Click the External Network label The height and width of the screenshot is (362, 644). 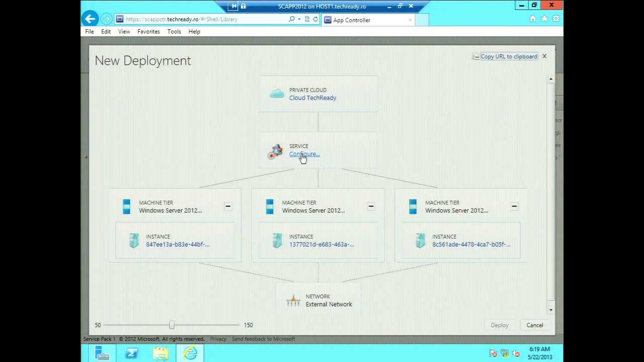tap(329, 304)
